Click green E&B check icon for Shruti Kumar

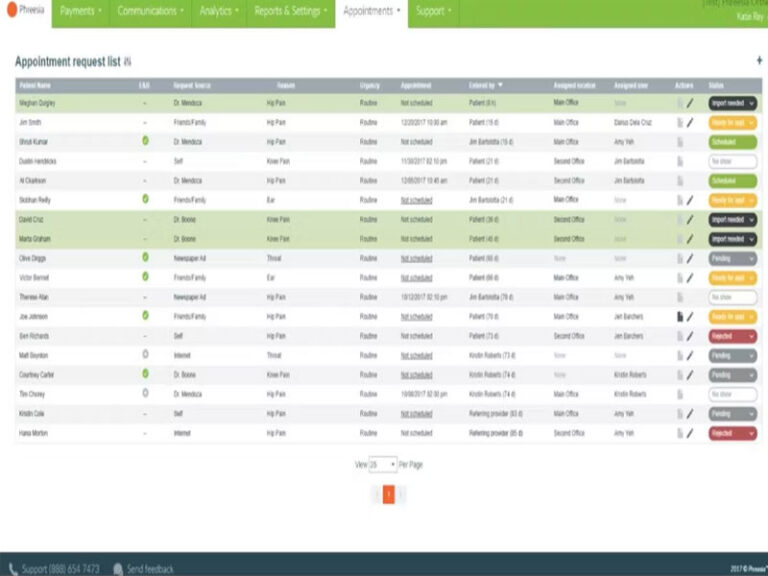click(145, 141)
